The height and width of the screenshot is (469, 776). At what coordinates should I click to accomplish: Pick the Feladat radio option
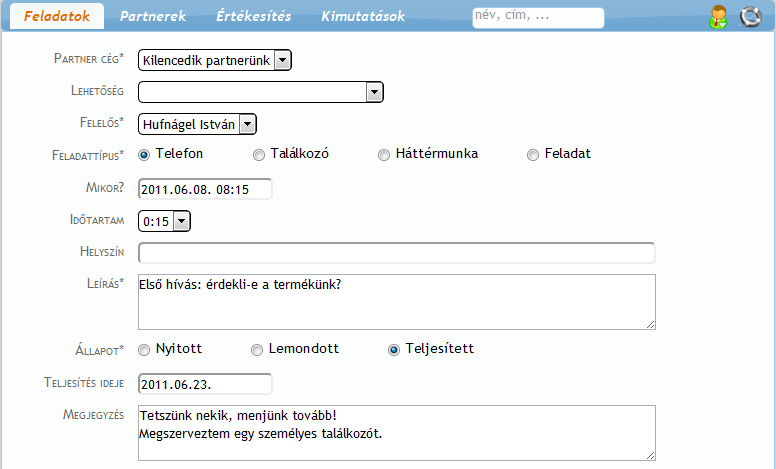click(533, 155)
